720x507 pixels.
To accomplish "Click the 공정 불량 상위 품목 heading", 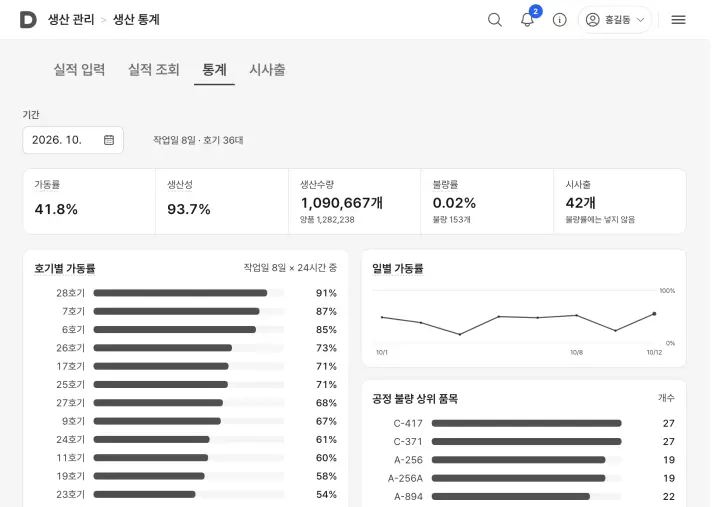I will (415, 399).
